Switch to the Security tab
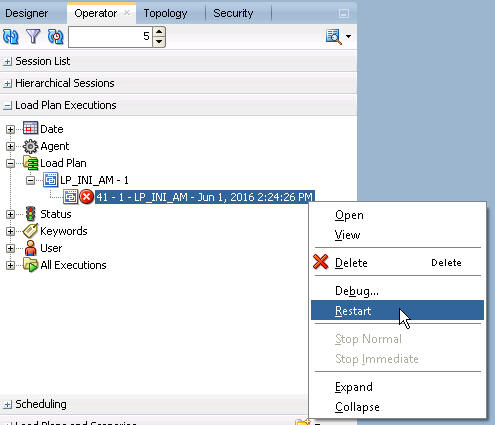Viewport: 495px width, 425px height. 233,13
